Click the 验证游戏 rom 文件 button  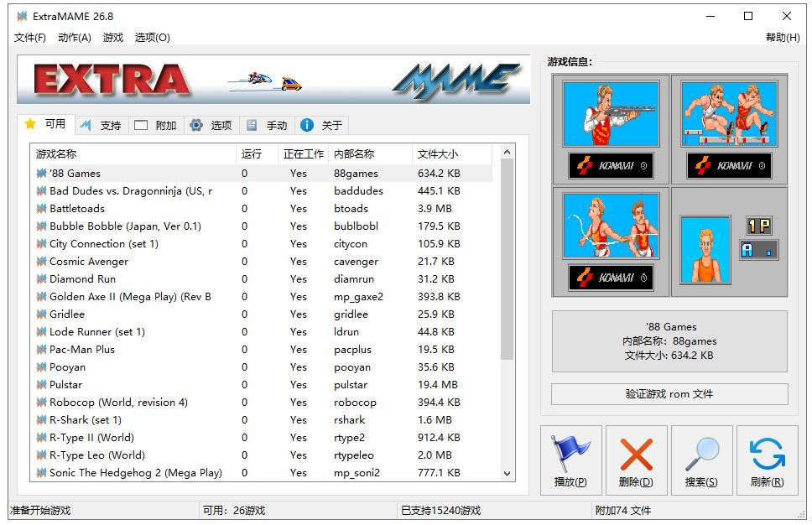point(669,394)
